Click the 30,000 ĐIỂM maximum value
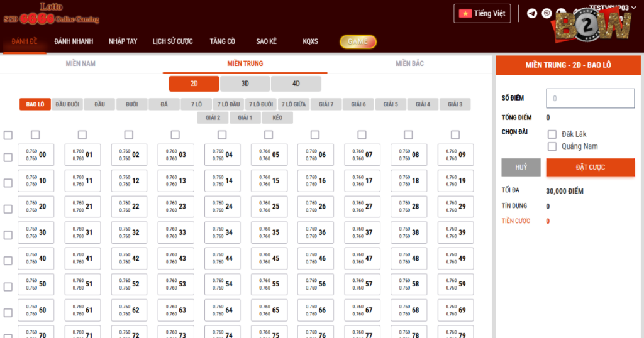This screenshot has height=338, width=644. click(x=565, y=191)
